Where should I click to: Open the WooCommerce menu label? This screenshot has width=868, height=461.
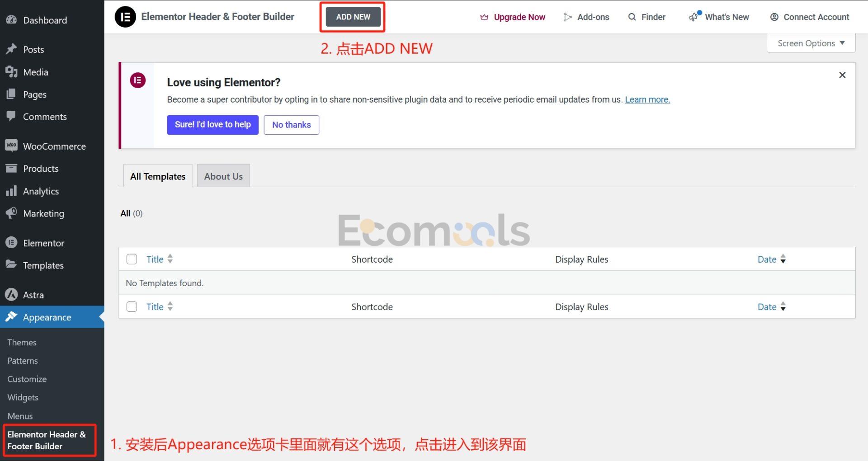tap(54, 146)
